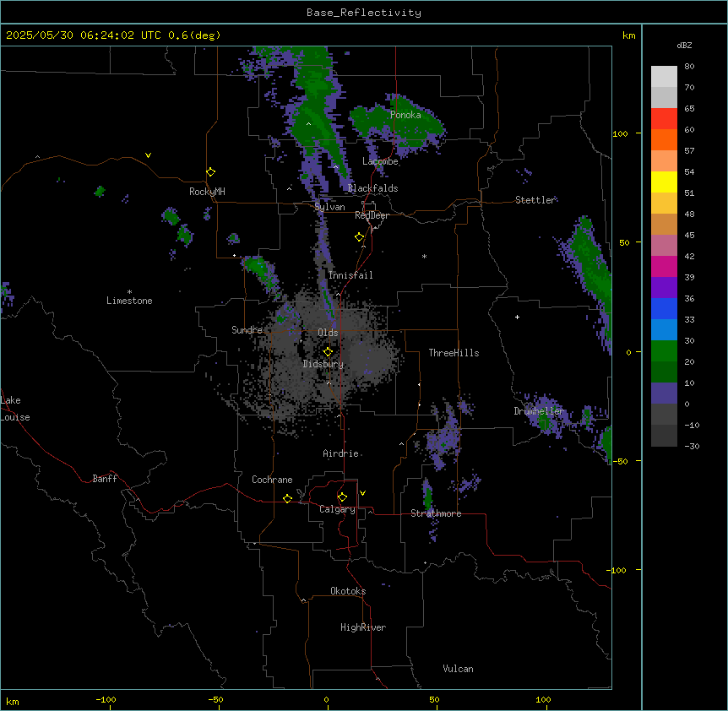Click the Vulcan town label
Viewport: 728px width, 711px height.
click(458, 669)
